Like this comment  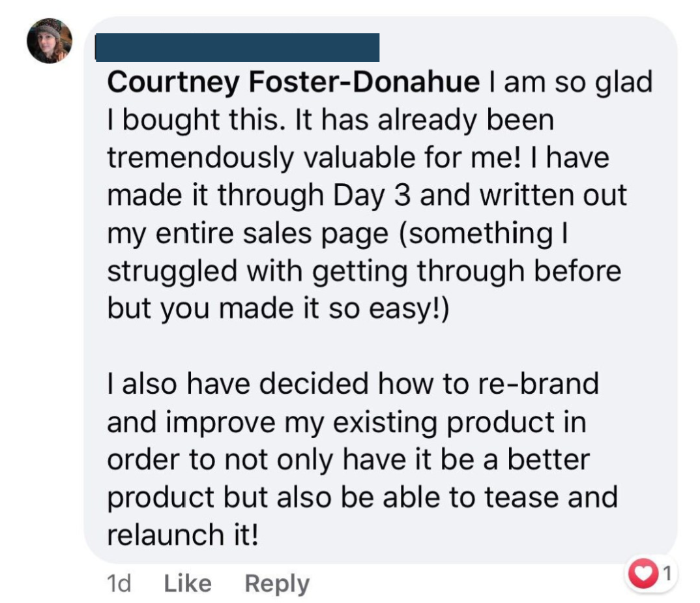[188, 583]
